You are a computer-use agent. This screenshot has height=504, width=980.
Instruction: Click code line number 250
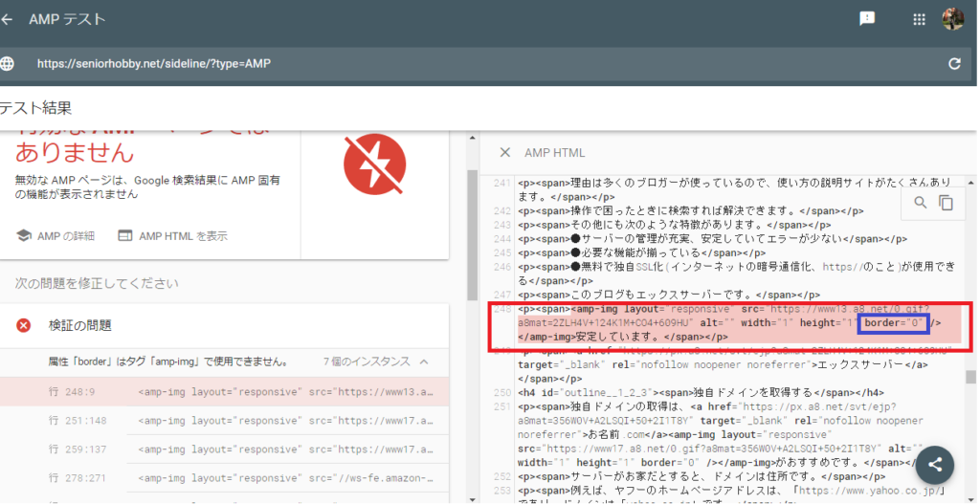(501, 393)
